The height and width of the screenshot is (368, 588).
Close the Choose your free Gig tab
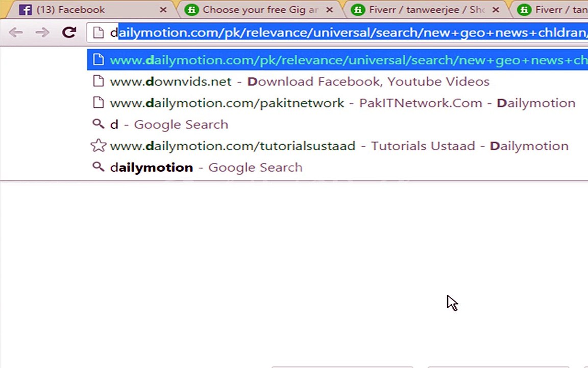tap(330, 10)
